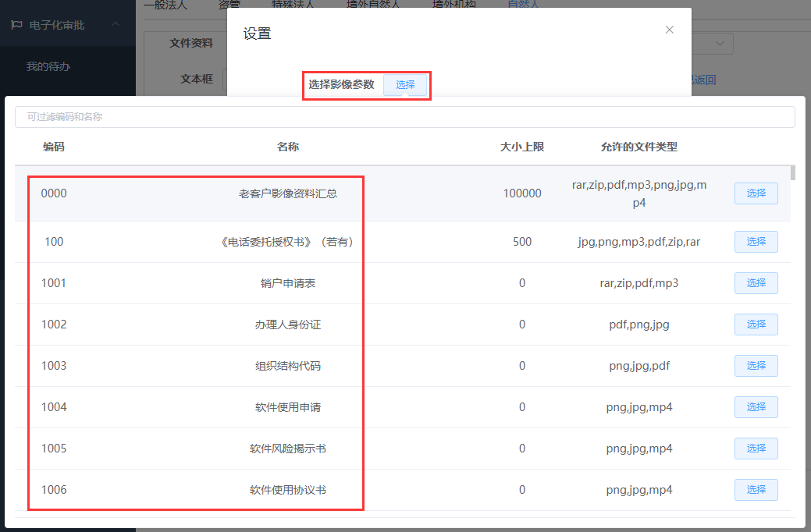Click code cell 1002

point(54,325)
